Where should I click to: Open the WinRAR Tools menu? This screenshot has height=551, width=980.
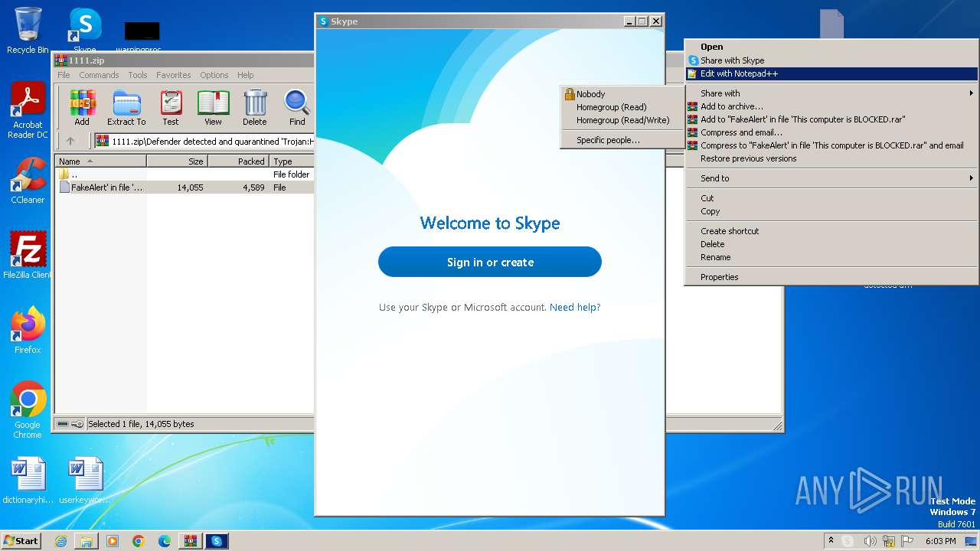coord(138,75)
